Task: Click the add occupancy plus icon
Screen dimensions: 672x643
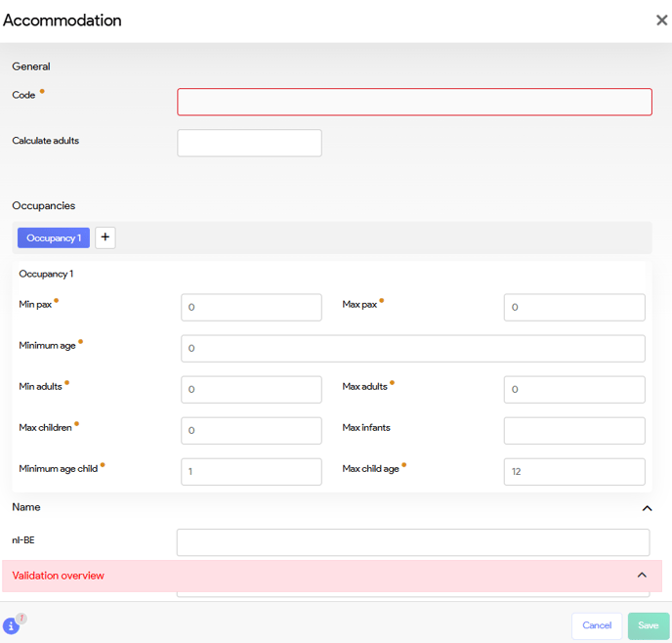Action: pyautogui.click(x=105, y=237)
